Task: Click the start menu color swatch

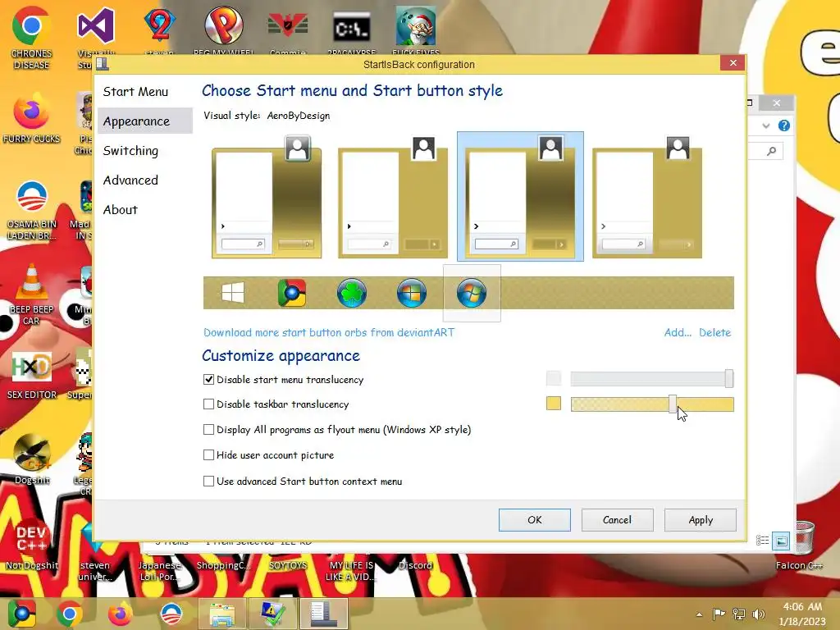Action: click(554, 378)
